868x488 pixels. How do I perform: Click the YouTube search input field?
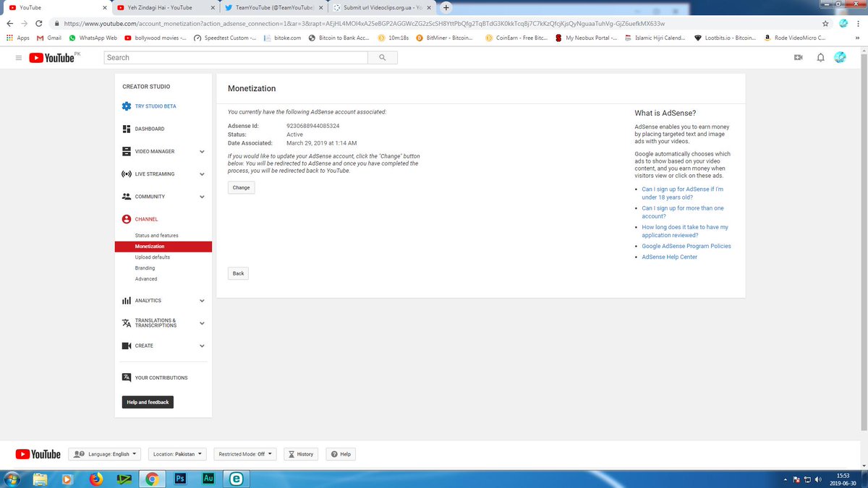click(x=236, y=58)
